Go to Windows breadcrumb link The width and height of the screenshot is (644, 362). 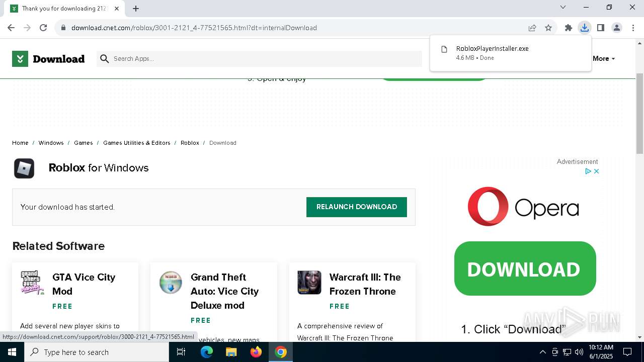coord(51,143)
